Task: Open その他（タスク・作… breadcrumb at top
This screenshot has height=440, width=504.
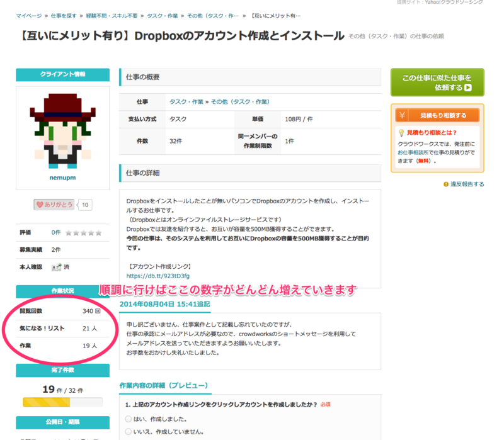Action: 213,16
